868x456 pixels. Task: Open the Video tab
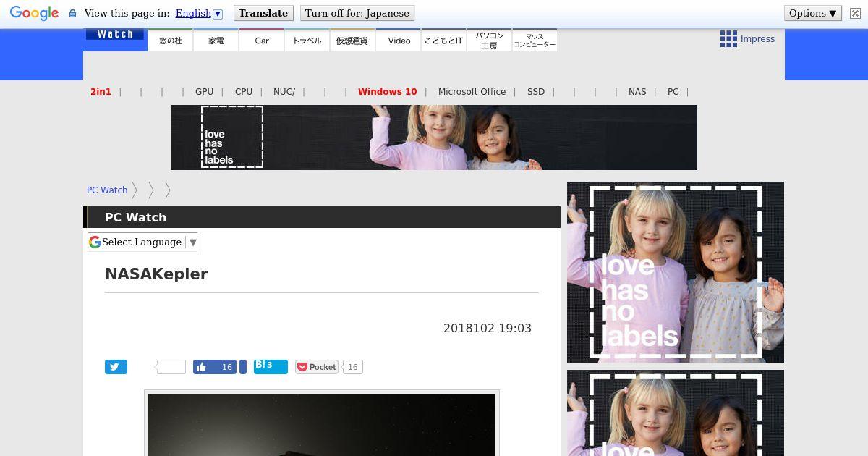(x=399, y=41)
